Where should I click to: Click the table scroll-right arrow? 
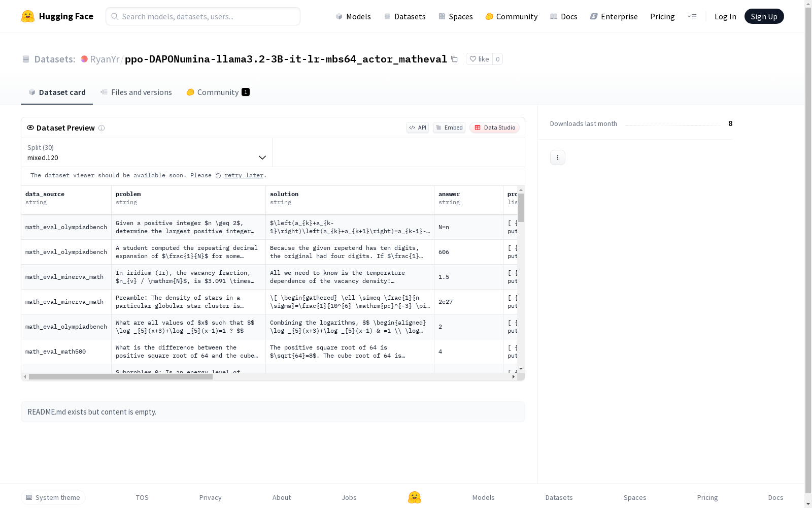tap(514, 377)
